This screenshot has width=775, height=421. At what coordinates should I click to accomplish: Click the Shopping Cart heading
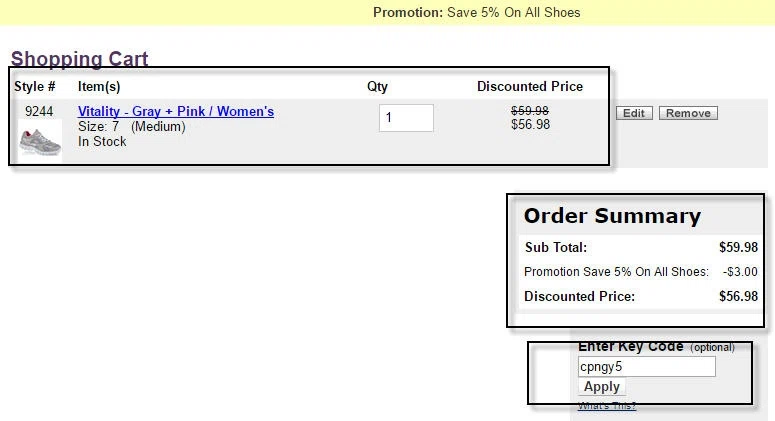point(80,59)
